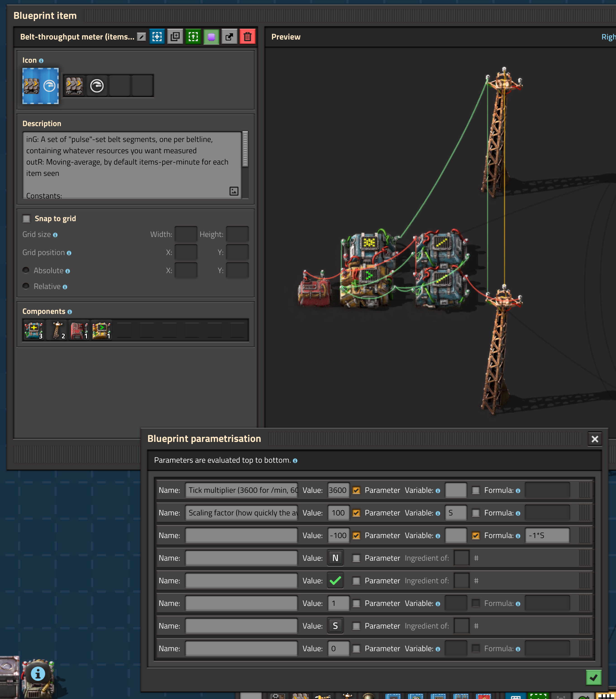Click the export blueprint string icon
Screen dimensions: 616x699
tap(229, 37)
